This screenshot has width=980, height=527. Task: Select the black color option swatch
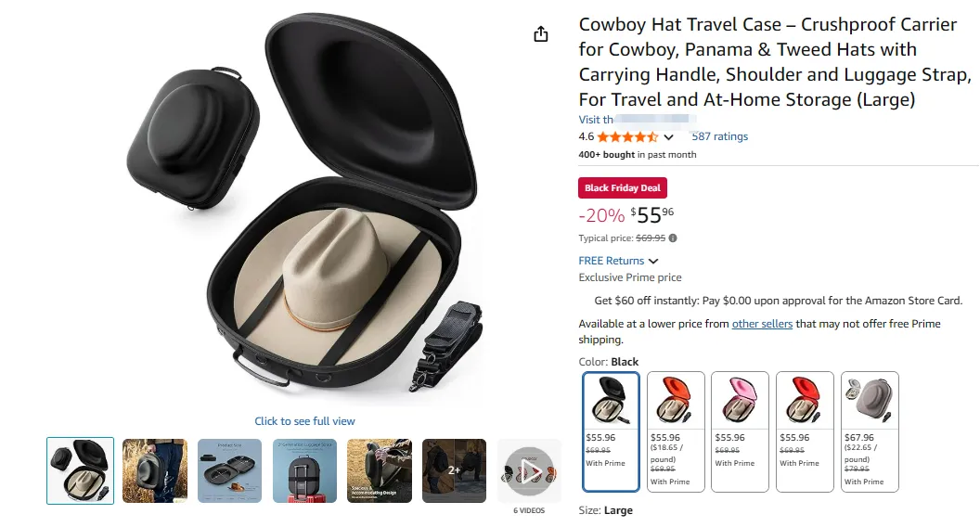point(611,431)
